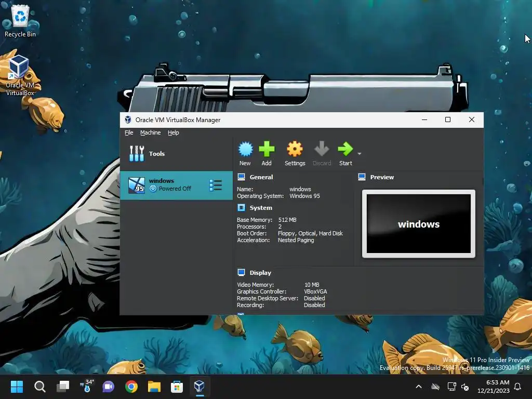
Task: Click the '10 MB' video memory value
Action: point(312,285)
